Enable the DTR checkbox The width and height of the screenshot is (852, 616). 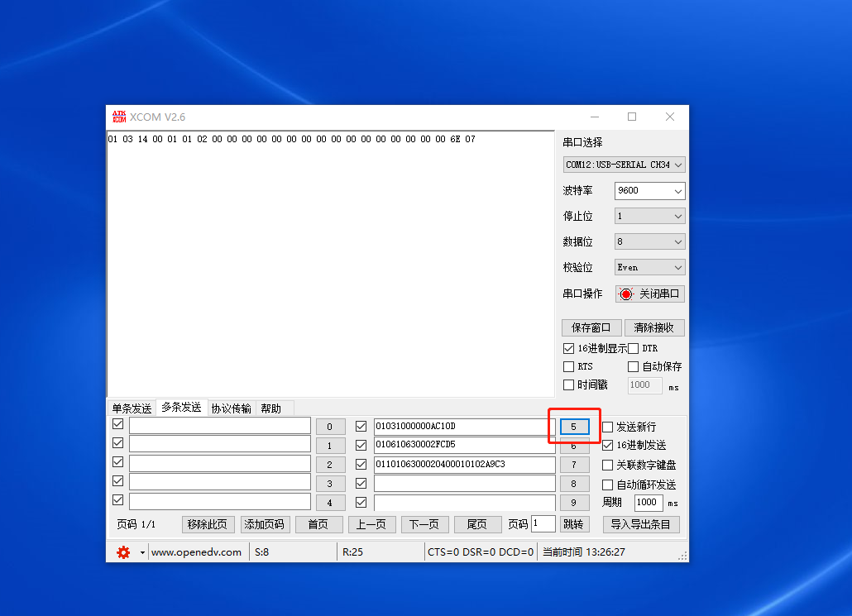click(633, 348)
